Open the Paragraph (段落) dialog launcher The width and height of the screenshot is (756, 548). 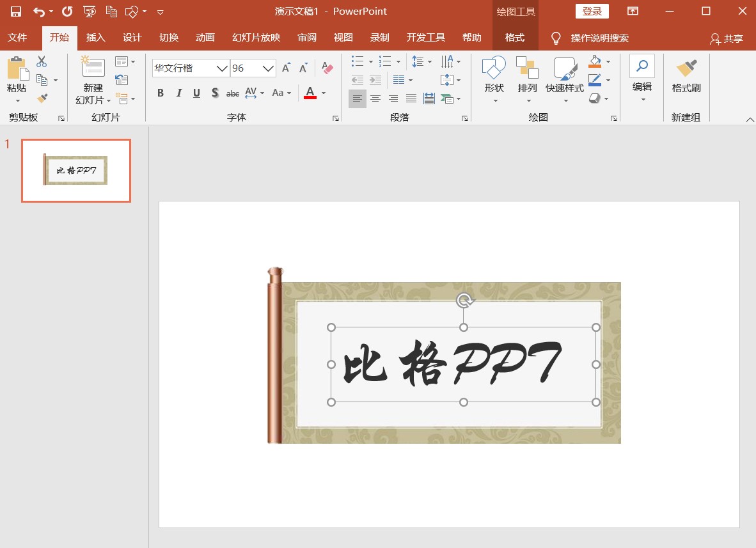tap(465, 118)
